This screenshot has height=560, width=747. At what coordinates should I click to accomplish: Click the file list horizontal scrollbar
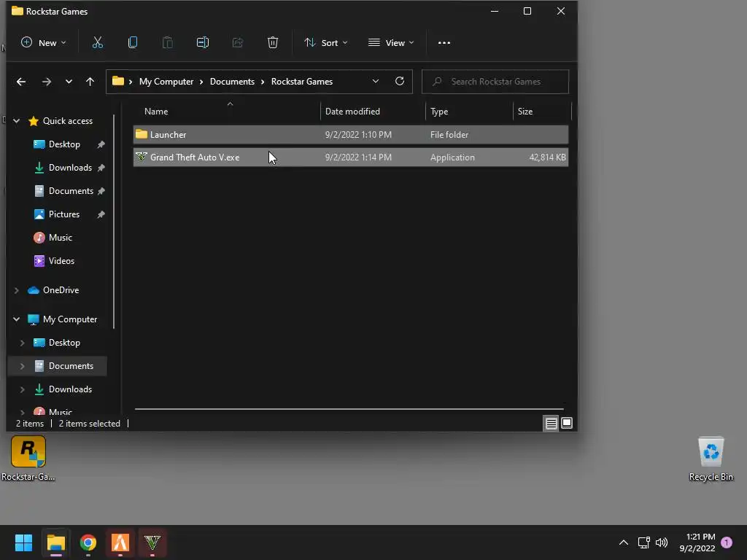tap(349, 408)
